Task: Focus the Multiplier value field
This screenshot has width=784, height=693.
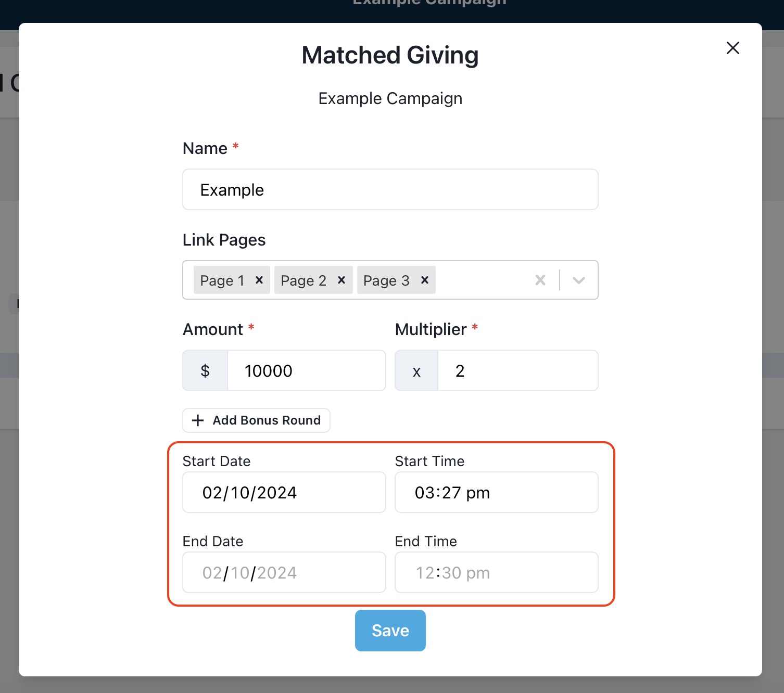Action: pyautogui.click(x=518, y=370)
